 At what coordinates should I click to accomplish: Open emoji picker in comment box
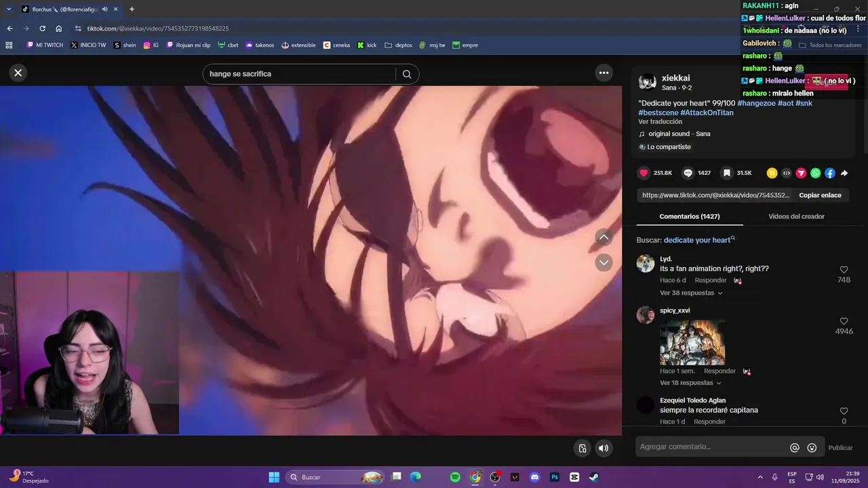point(812,447)
